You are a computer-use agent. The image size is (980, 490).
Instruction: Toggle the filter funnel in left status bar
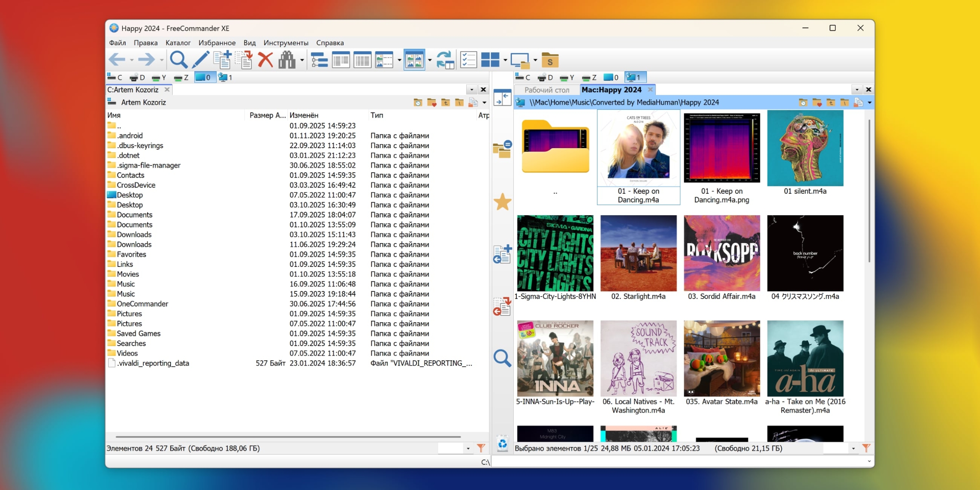pyautogui.click(x=481, y=448)
